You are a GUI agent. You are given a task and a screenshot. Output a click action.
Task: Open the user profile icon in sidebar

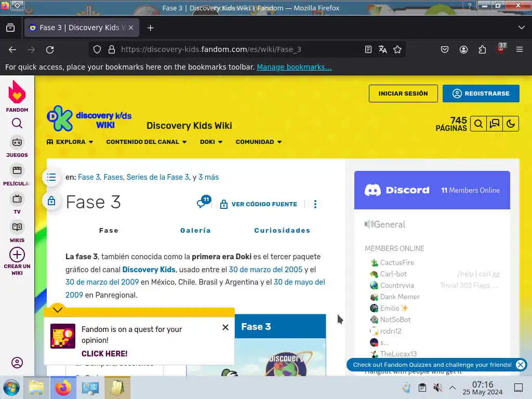(x=17, y=363)
